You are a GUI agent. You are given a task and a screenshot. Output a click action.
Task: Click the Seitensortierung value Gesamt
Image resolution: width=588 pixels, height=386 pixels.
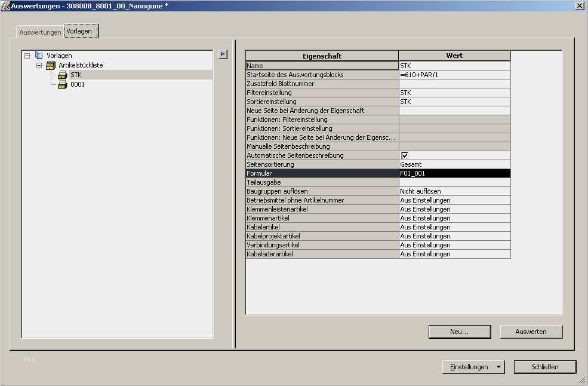click(x=454, y=164)
